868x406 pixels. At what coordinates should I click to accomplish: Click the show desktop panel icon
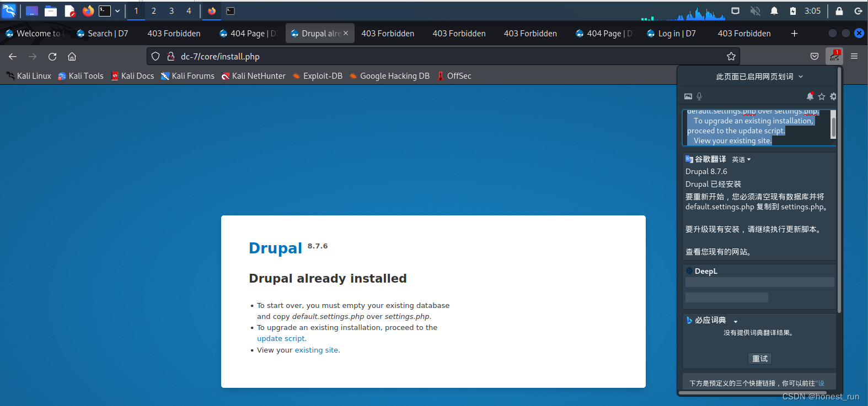(32, 10)
